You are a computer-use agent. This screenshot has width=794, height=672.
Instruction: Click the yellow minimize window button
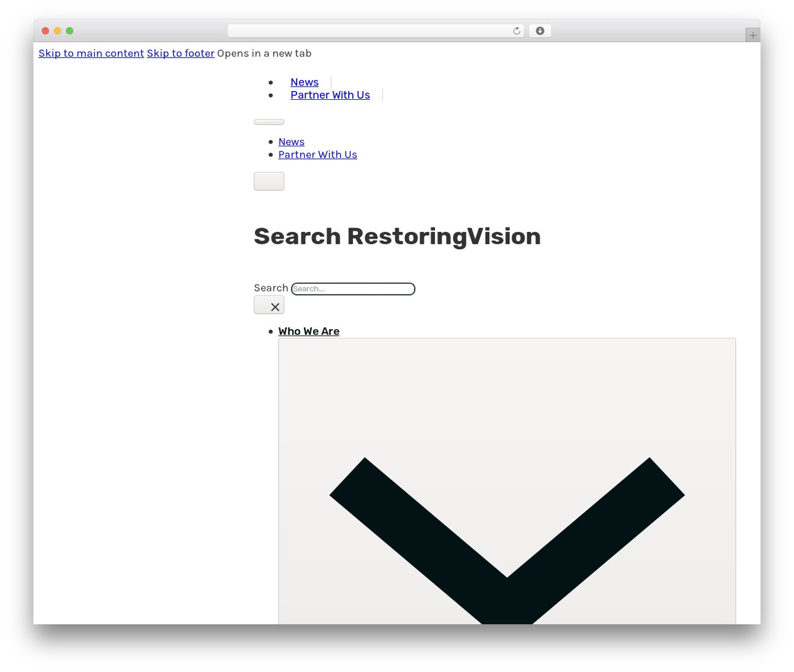pos(58,31)
